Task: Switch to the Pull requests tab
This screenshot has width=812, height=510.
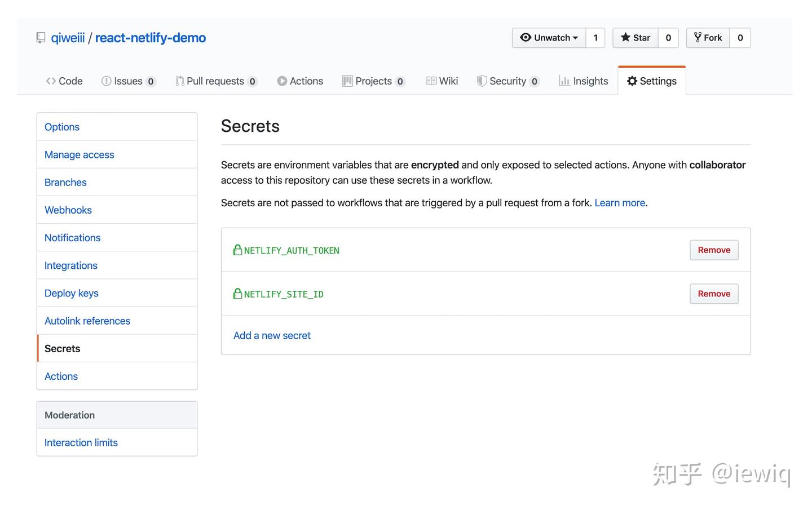Action: tap(217, 81)
